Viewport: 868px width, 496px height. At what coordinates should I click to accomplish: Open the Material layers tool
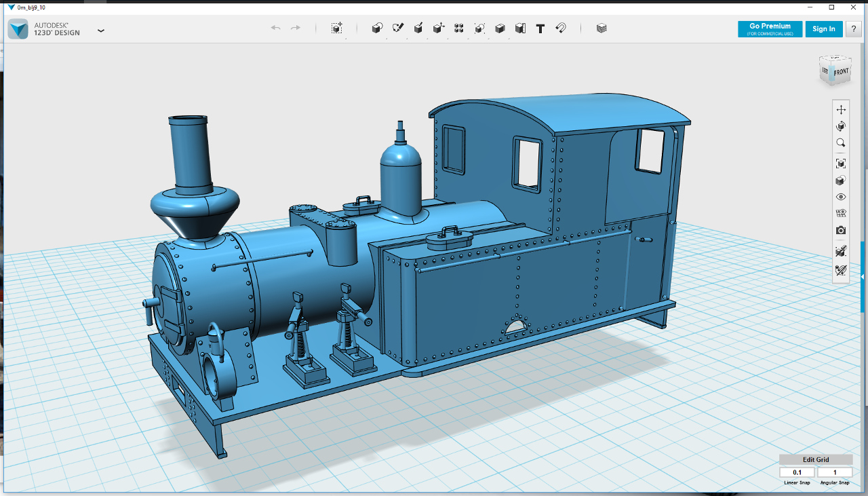[601, 28]
